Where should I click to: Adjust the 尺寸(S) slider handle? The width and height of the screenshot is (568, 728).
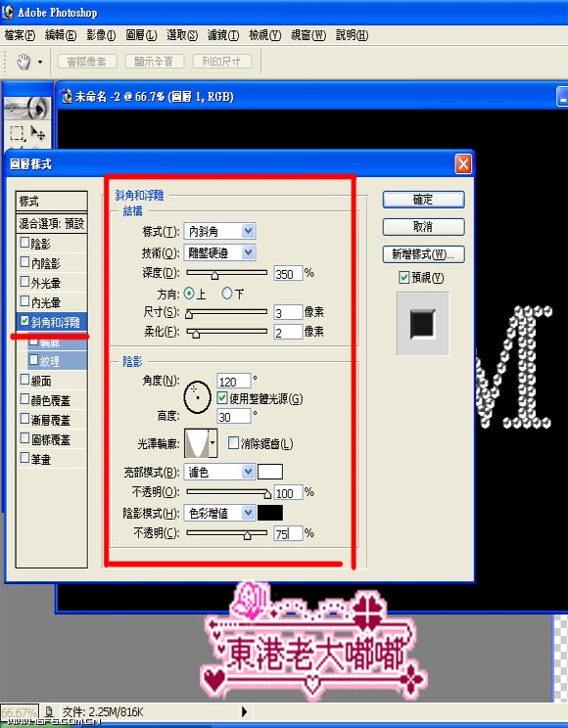189,314
